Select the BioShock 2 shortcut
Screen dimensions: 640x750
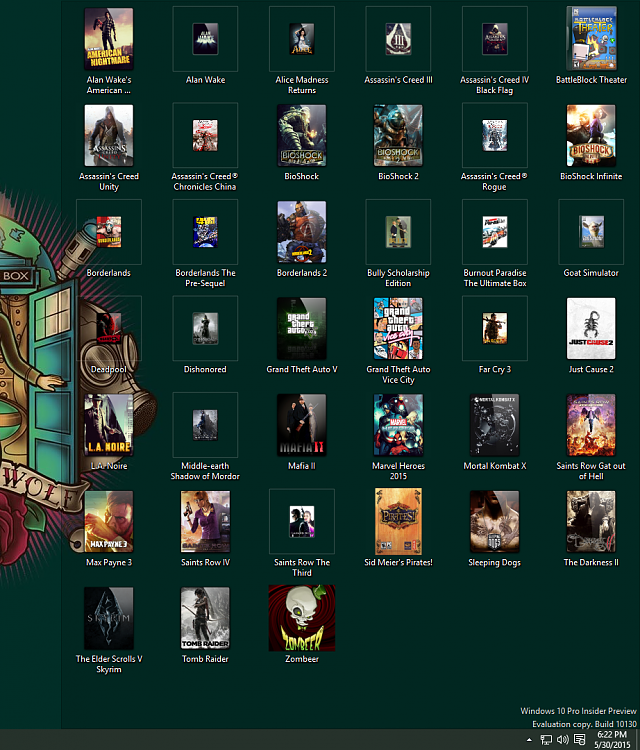tap(398, 135)
